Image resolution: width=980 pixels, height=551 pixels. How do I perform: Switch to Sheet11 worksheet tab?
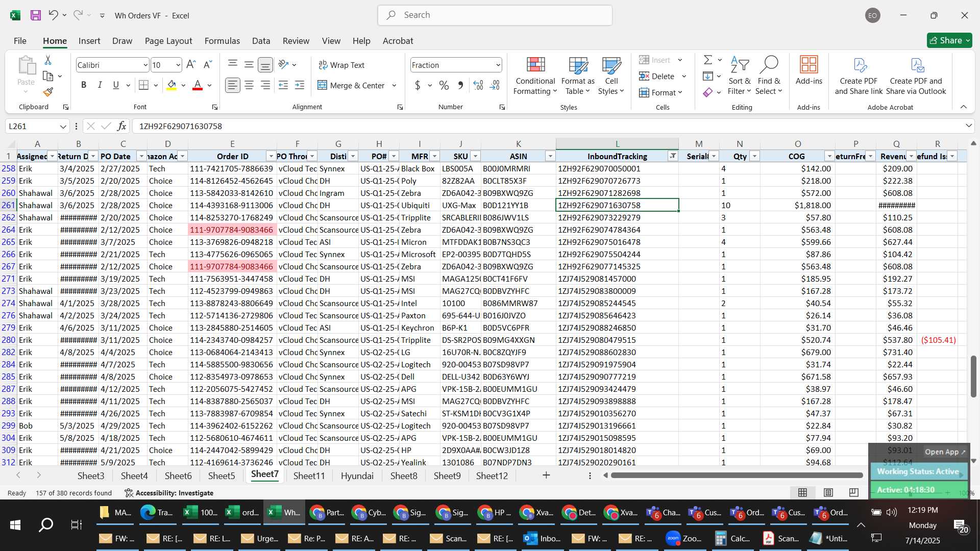309,475
